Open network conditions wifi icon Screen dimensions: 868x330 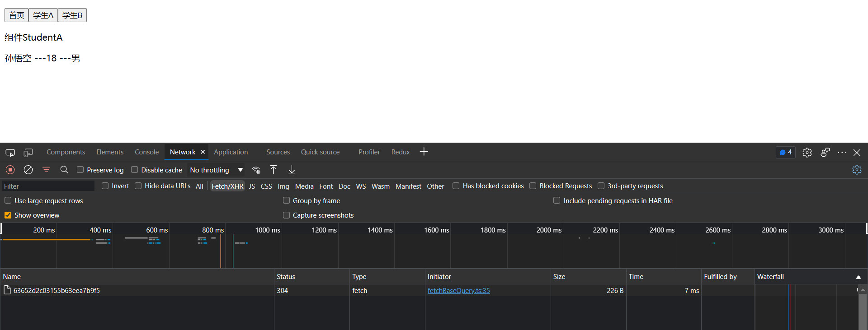pos(256,170)
